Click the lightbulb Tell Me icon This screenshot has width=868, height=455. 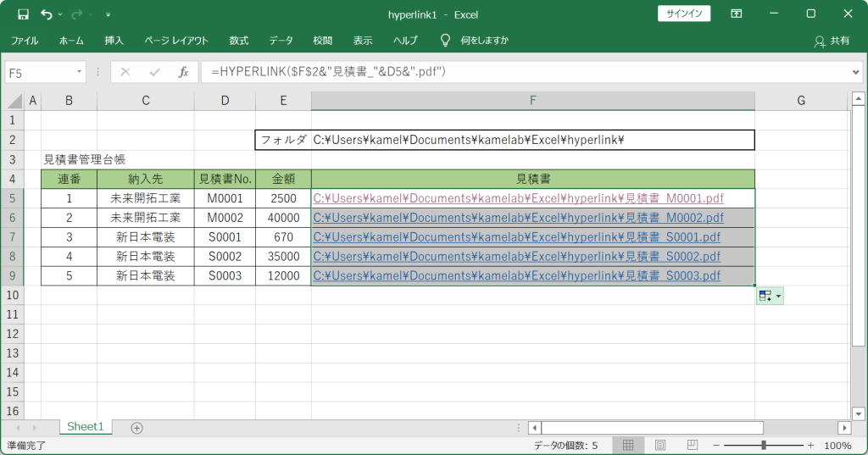[x=445, y=40]
